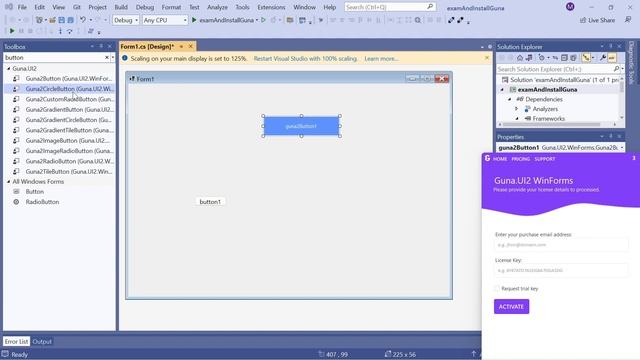Collapse the Guna.UI2 toolbox group
Image resolution: width=640 pixels, height=360 pixels.
tap(9, 69)
